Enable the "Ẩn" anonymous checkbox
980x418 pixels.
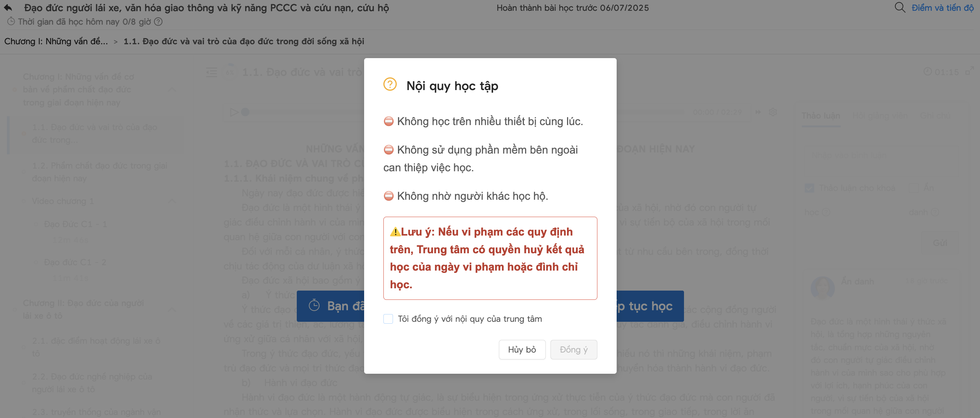coord(913,188)
